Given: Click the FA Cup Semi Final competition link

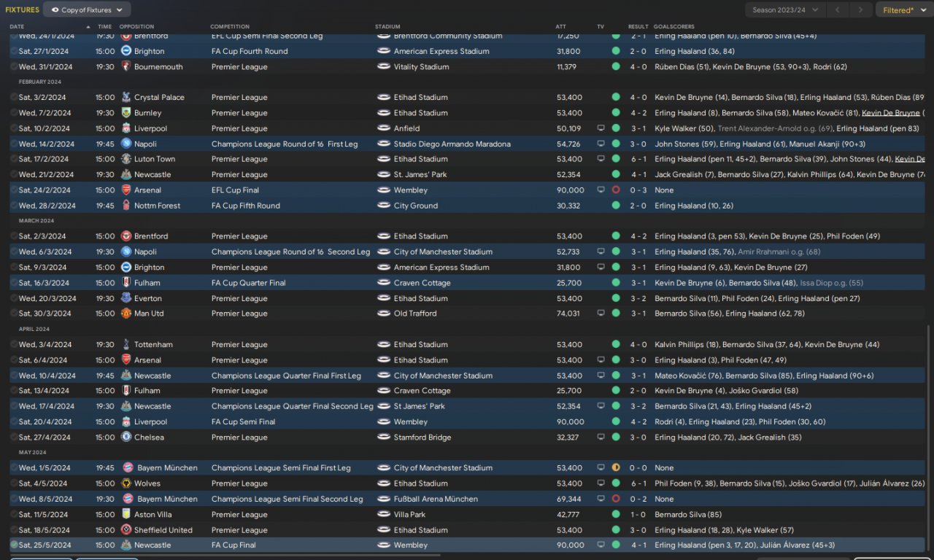Looking at the screenshot, I should click(x=244, y=421).
